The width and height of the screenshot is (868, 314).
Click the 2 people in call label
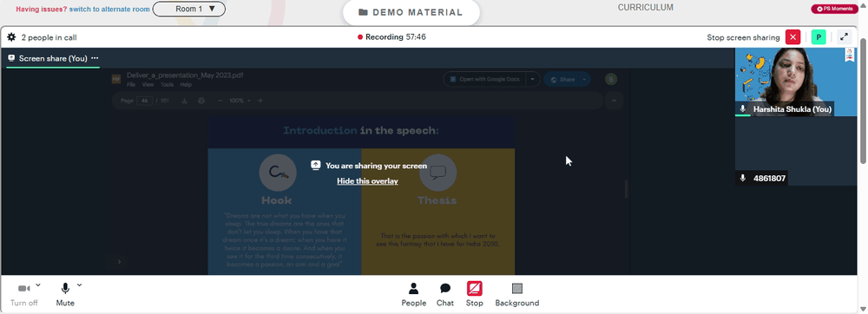(49, 37)
